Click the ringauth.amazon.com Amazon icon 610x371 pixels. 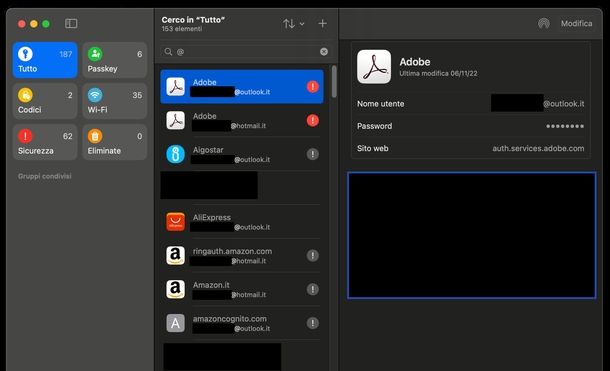tap(175, 256)
